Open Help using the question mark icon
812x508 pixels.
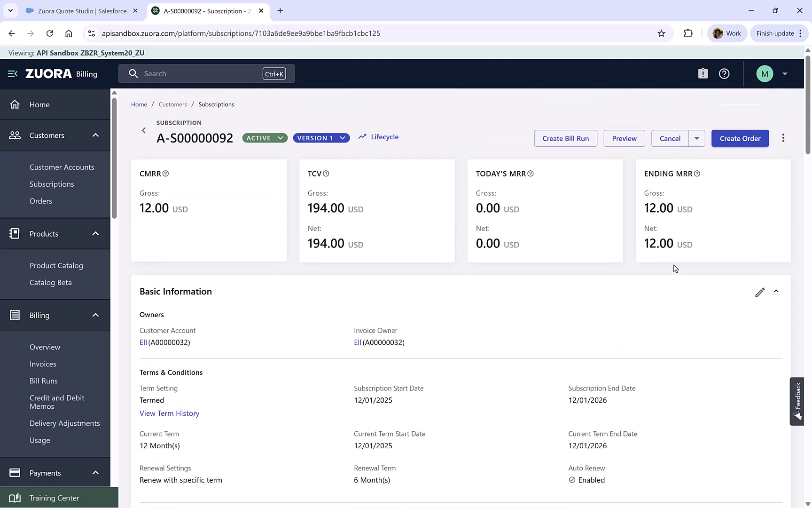click(x=724, y=73)
